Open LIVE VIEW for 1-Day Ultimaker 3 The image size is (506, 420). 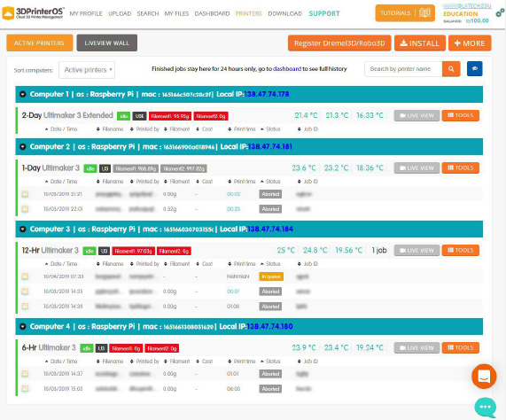click(416, 168)
